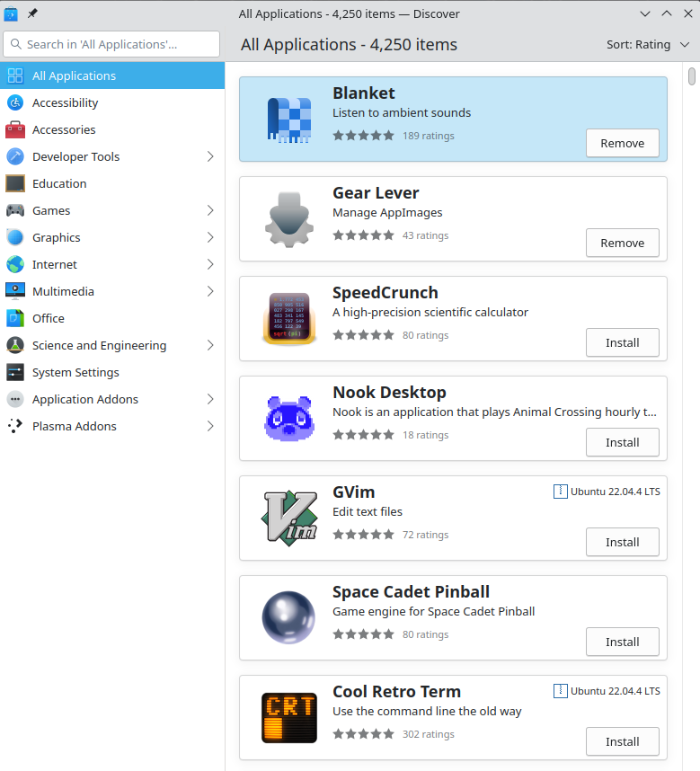Click the Cool Retro Term CRT icon

[x=289, y=718]
